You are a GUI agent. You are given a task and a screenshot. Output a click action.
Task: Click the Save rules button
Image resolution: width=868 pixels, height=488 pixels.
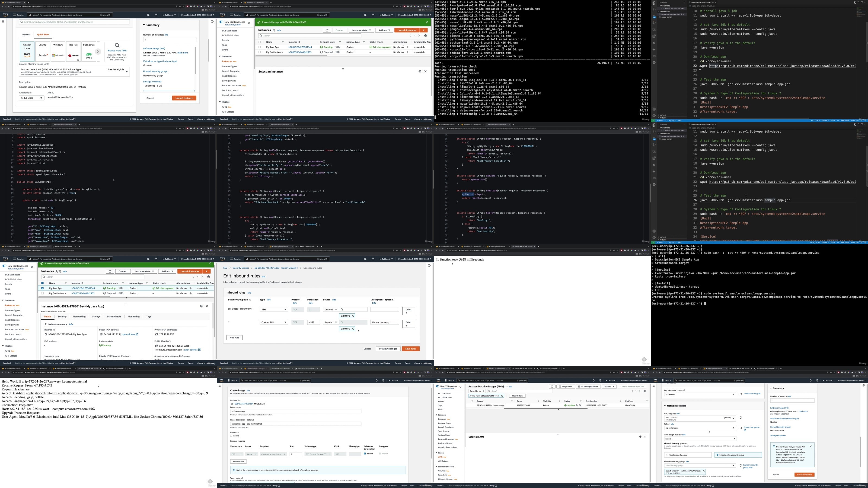(410, 349)
